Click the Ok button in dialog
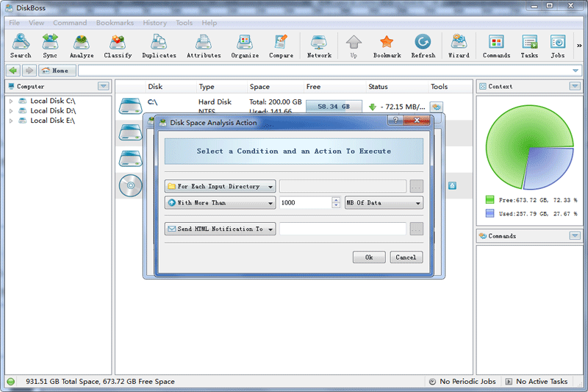 point(369,257)
